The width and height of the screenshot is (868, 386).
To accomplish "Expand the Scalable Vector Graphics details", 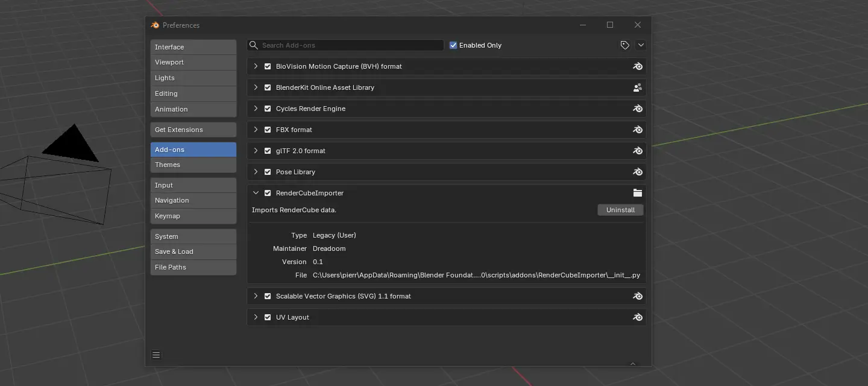I will [256, 296].
